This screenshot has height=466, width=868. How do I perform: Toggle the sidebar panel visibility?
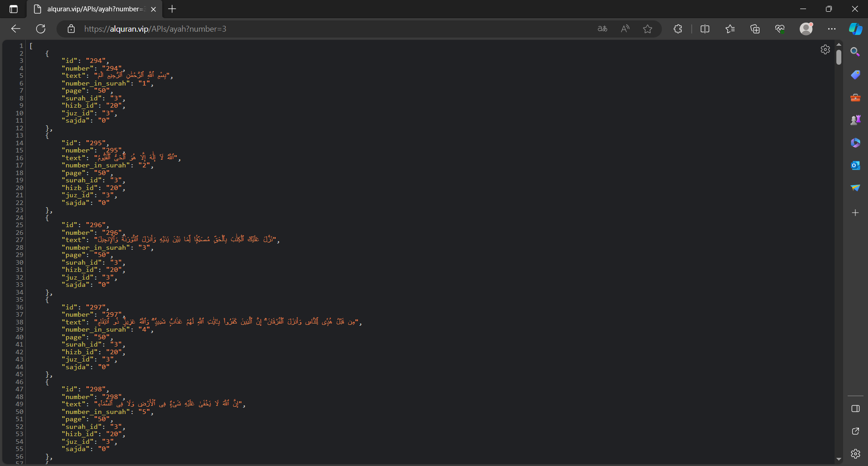click(855, 409)
